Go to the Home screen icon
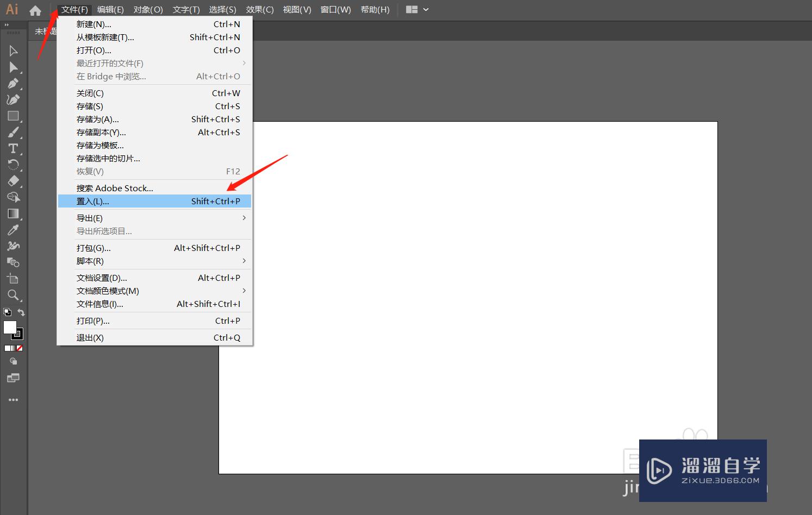The image size is (812, 515). pyautogui.click(x=35, y=10)
